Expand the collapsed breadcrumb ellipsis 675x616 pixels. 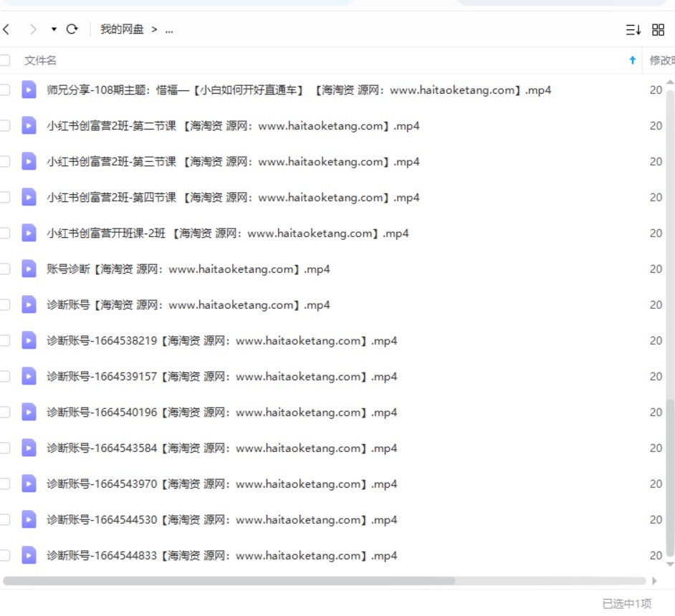click(x=169, y=29)
